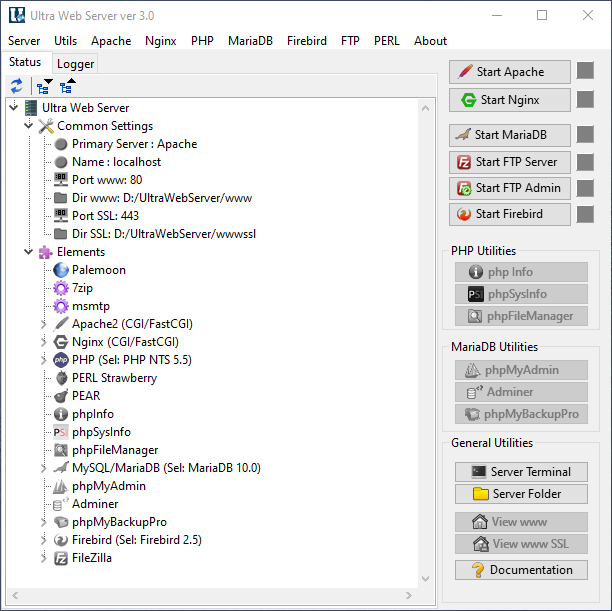Expand the phpMyBackupPro node

(x=43, y=522)
